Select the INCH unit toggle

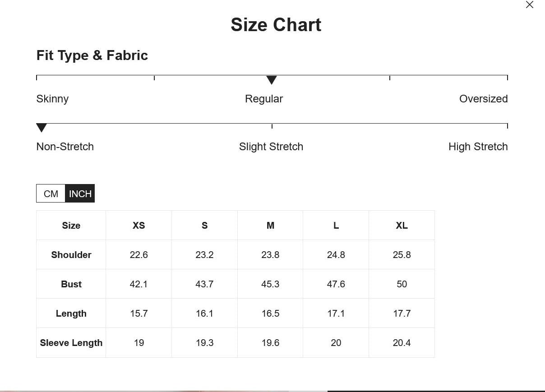click(80, 194)
